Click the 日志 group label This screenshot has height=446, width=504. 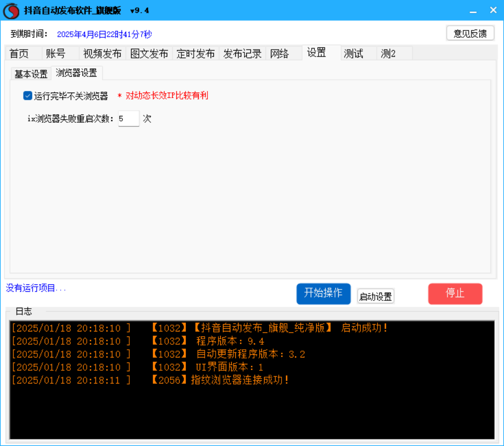(23, 311)
